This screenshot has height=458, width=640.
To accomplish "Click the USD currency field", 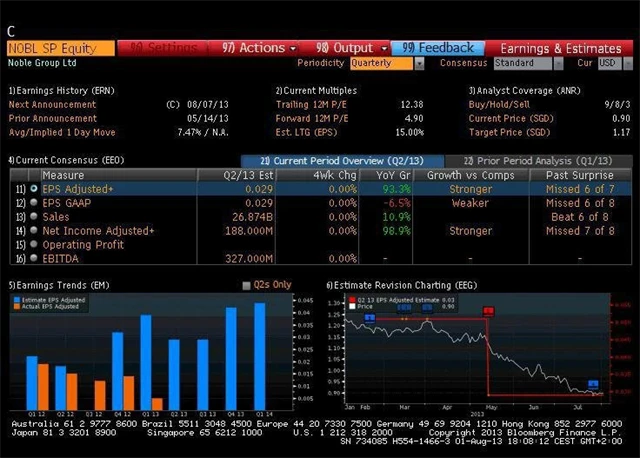I will (x=610, y=63).
